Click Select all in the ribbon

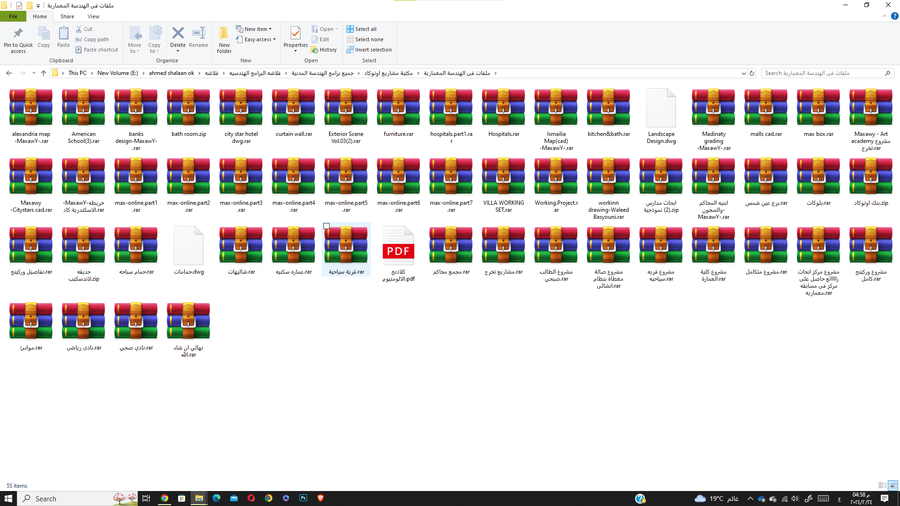(x=362, y=29)
